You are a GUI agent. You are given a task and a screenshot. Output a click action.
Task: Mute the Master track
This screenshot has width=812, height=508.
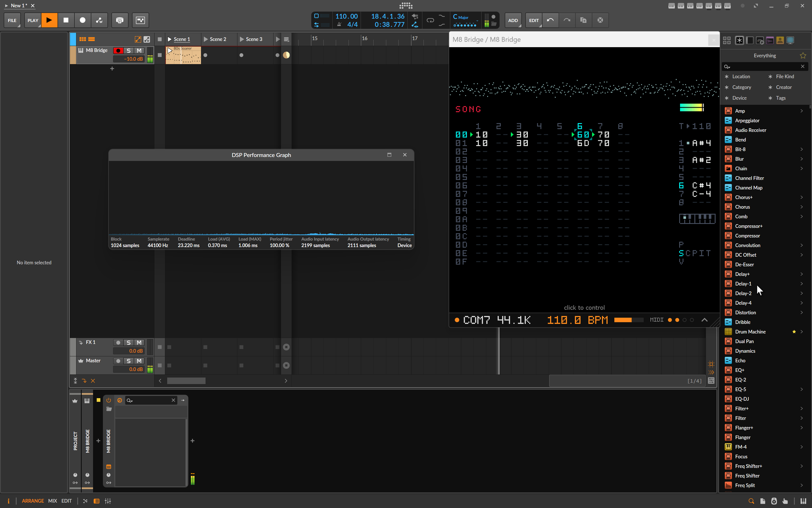(x=139, y=361)
